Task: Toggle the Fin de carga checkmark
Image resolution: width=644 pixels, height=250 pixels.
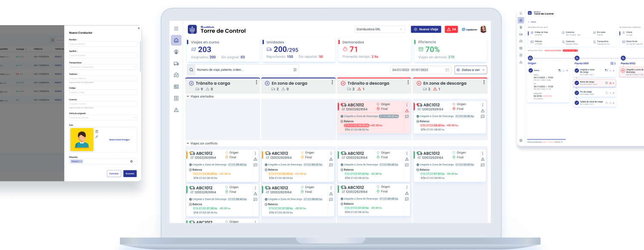Action: tap(577, 92)
